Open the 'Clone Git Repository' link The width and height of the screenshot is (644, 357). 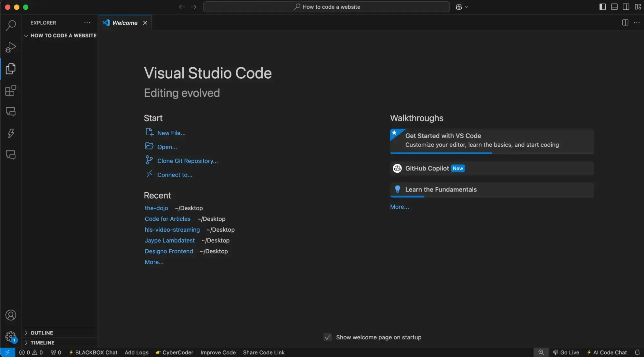tap(187, 161)
